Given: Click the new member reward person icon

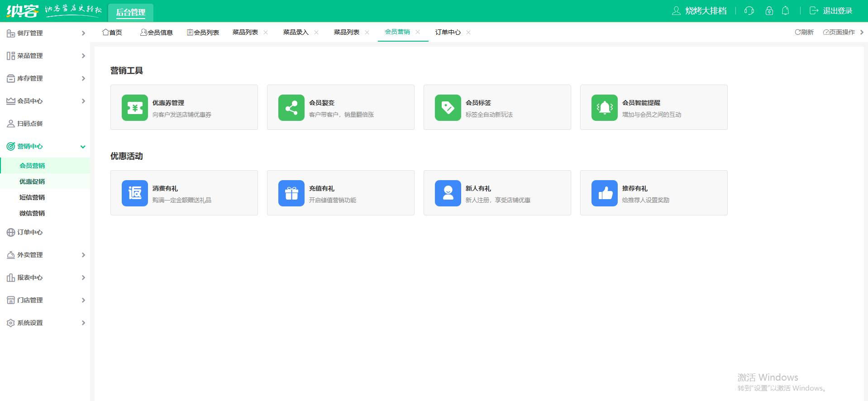Looking at the screenshot, I should click(x=448, y=193).
